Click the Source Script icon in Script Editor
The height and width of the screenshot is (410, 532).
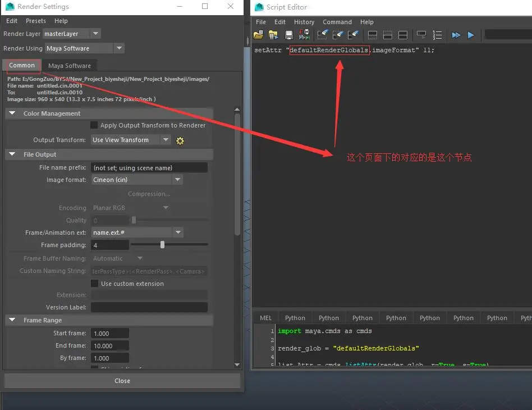(273, 35)
